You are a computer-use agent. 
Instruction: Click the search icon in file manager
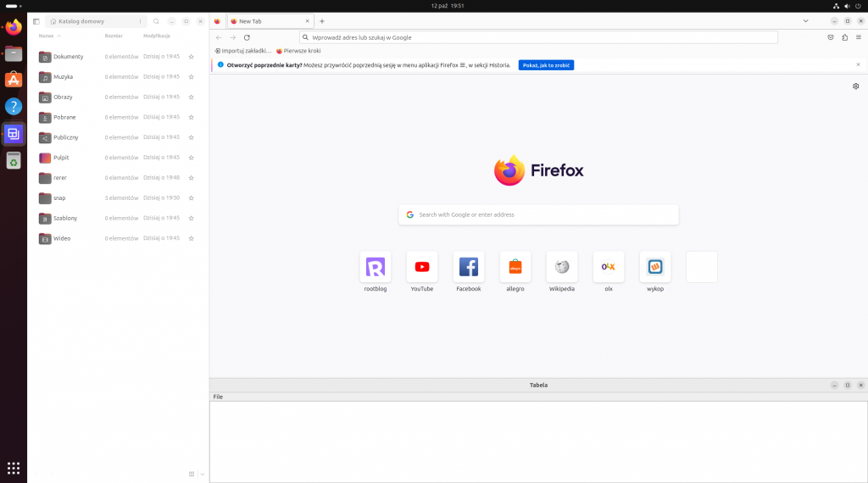pyautogui.click(x=156, y=21)
